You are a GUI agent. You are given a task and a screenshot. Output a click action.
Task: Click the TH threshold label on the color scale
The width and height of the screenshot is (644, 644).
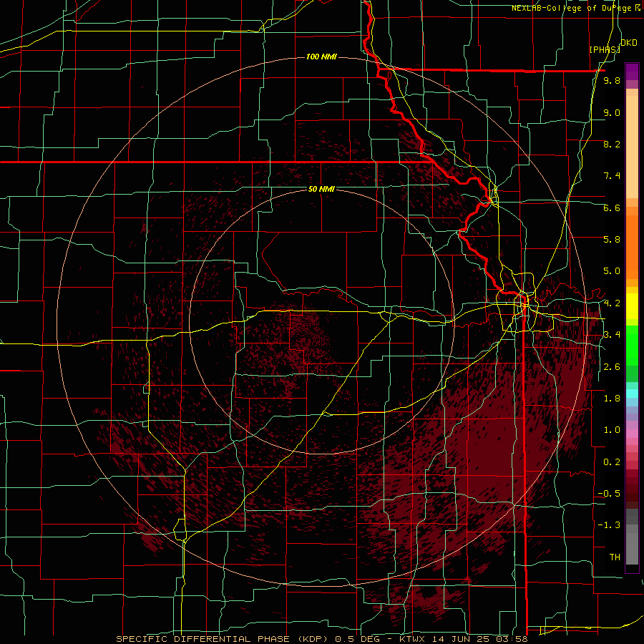[x=615, y=557]
